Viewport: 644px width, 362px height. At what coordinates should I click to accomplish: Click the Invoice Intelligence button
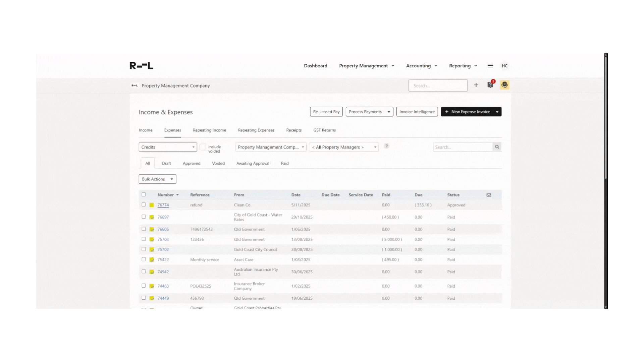click(x=417, y=112)
